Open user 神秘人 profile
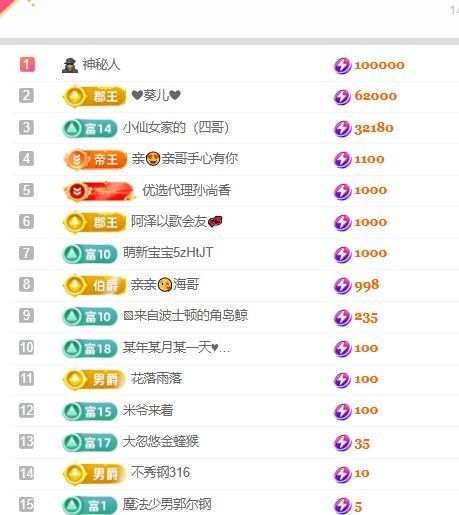 coord(101,64)
